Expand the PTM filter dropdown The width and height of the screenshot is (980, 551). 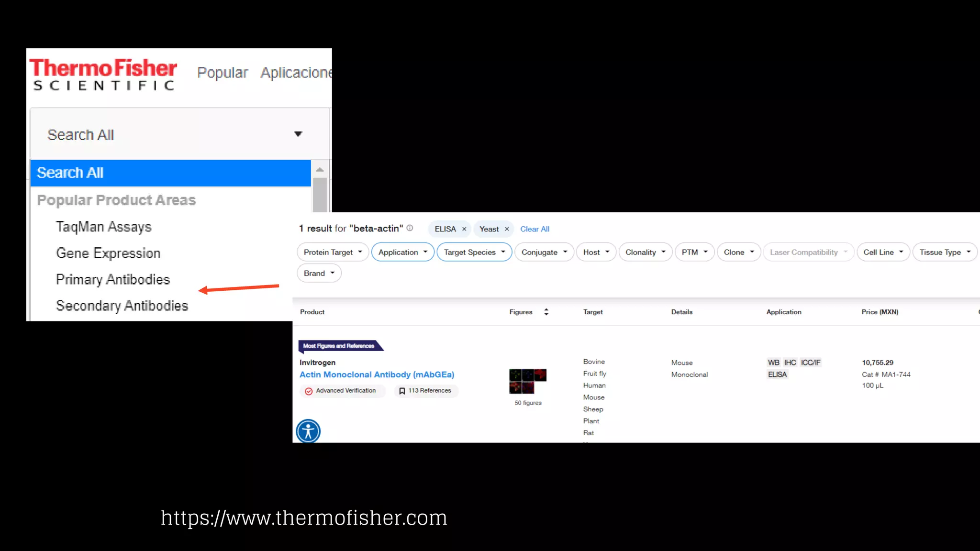click(695, 252)
